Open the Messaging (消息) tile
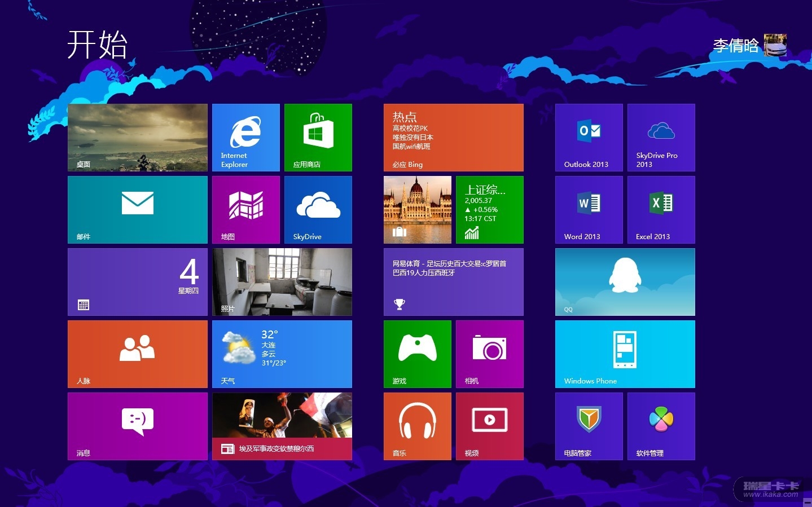Screen dimensions: 812x507 138,426
